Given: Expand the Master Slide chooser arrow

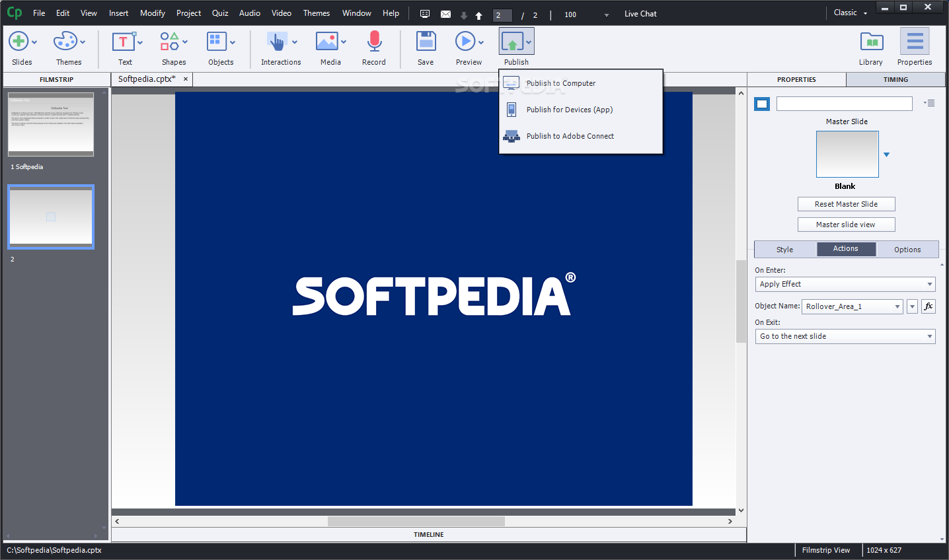Looking at the screenshot, I should tap(887, 155).
